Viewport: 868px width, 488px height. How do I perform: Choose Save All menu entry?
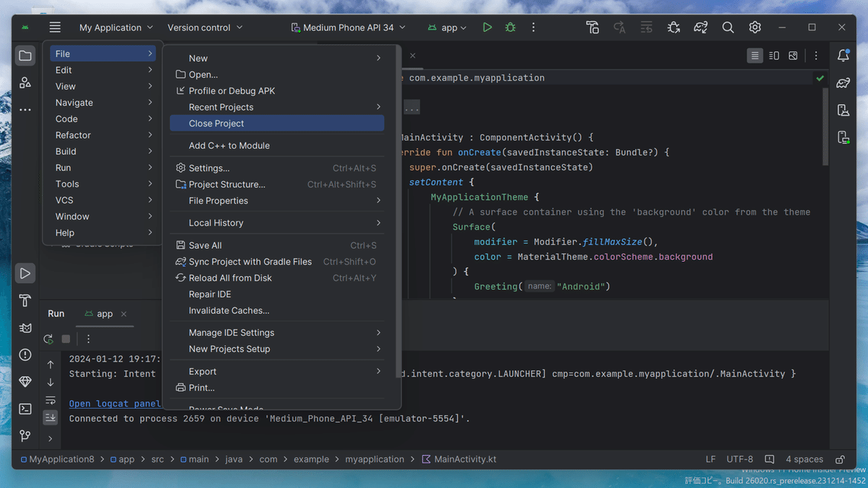point(277,246)
